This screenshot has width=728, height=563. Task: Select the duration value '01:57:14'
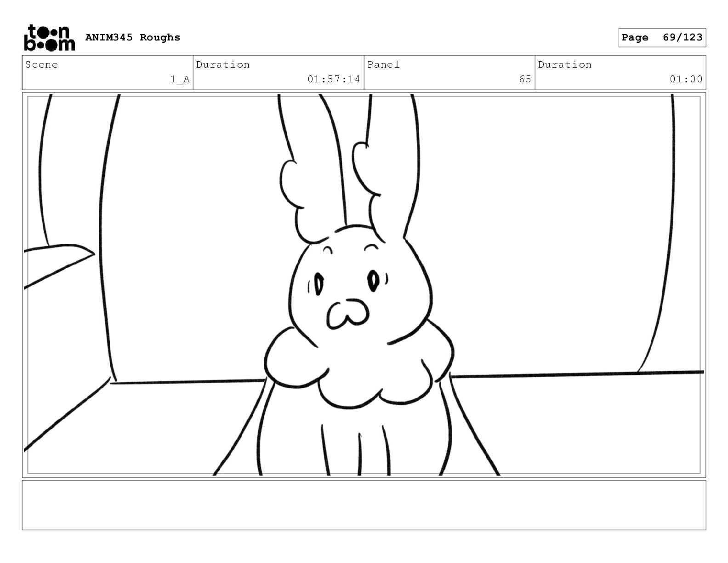click(x=334, y=79)
